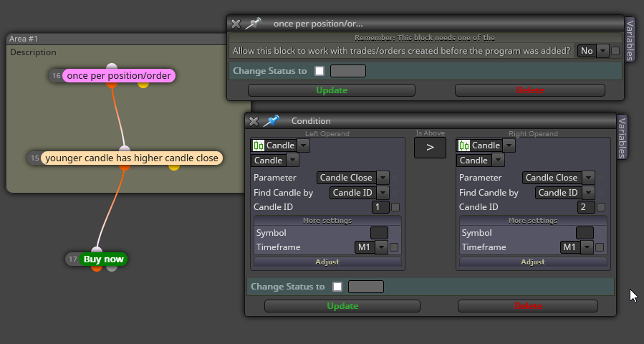Click Update in Condition panel
The image size is (644, 344).
click(342, 306)
